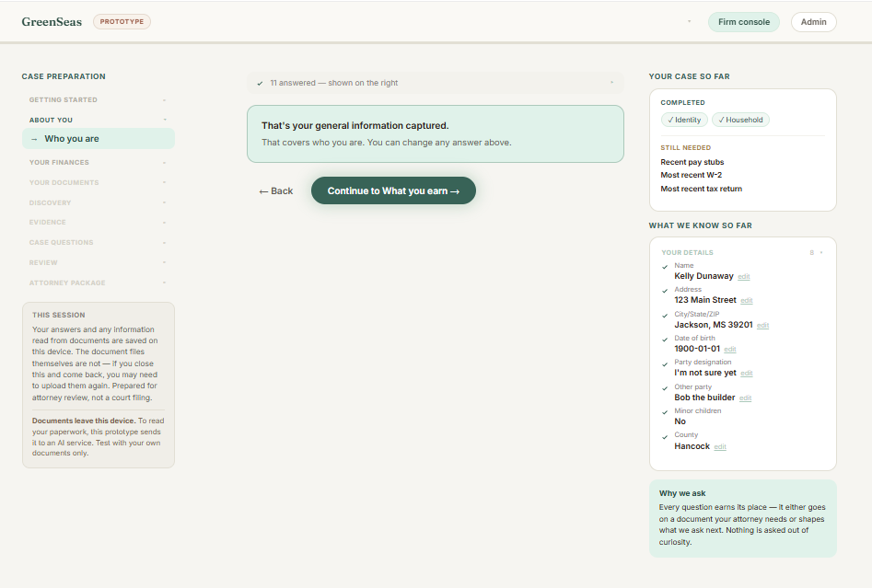The height and width of the screenshot is (588, 872).
Task: Click the GreenSeas logo
Action: click(52, 22)
